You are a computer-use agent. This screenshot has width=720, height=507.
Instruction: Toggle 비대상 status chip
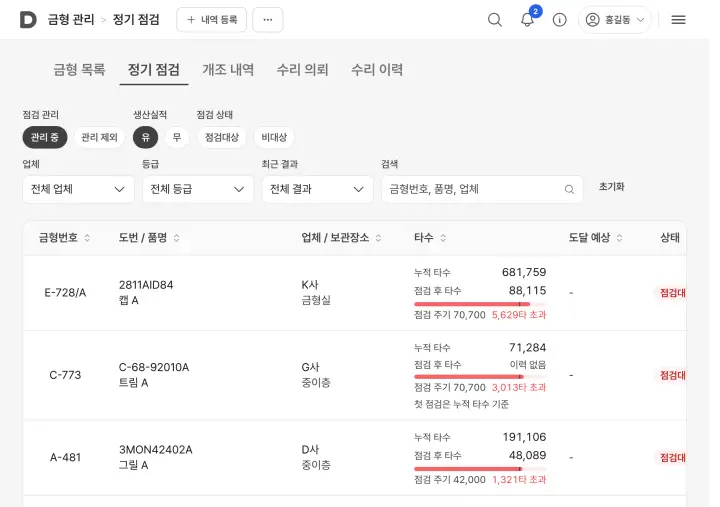274,137
